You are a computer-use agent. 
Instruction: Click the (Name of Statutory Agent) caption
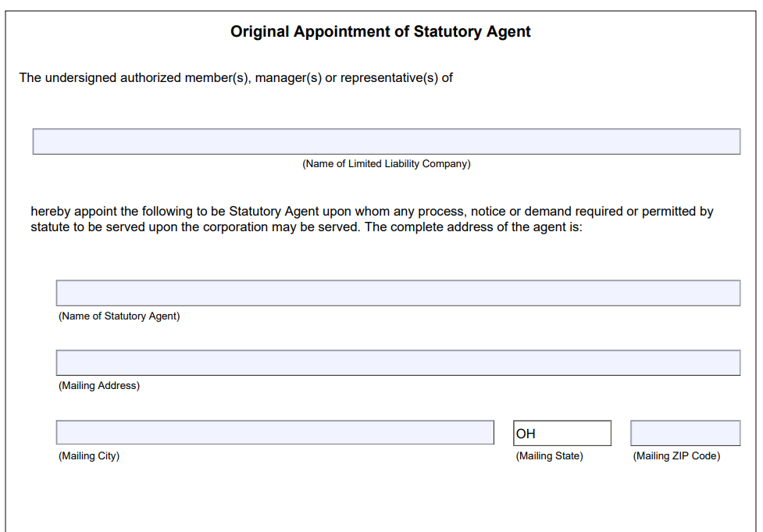click(119, 316)
